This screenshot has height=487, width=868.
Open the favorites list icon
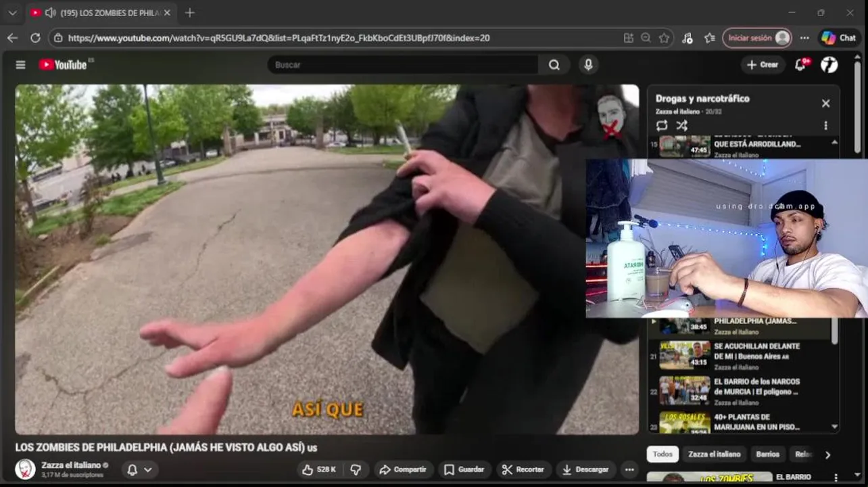(709, 38)
